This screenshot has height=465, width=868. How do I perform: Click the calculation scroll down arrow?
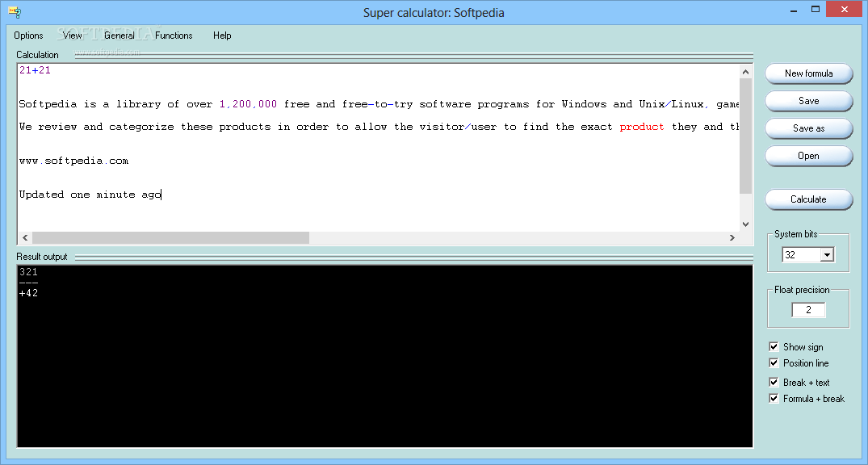(745, 224)
